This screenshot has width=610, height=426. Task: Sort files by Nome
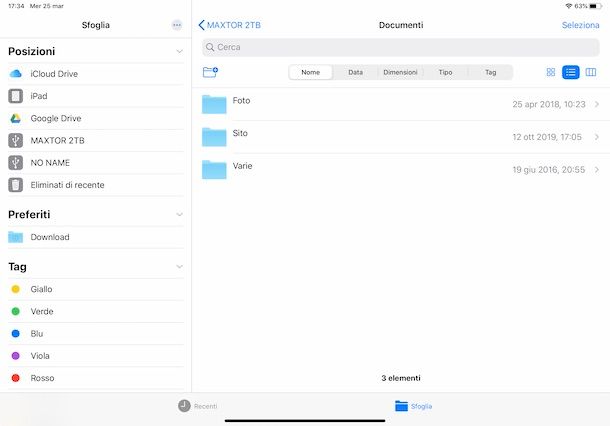click(x=310, y=72)
